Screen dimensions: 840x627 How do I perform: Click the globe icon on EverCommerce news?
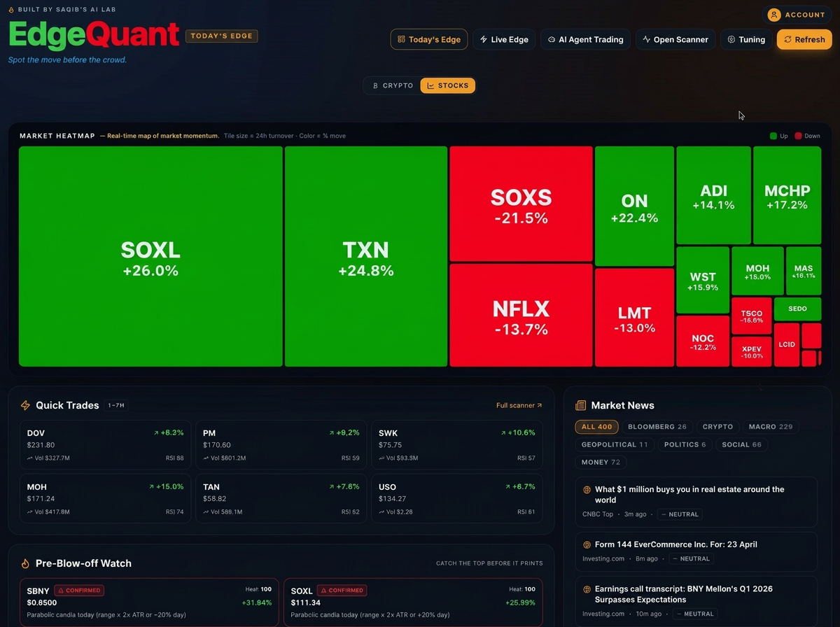pos(587,544)
